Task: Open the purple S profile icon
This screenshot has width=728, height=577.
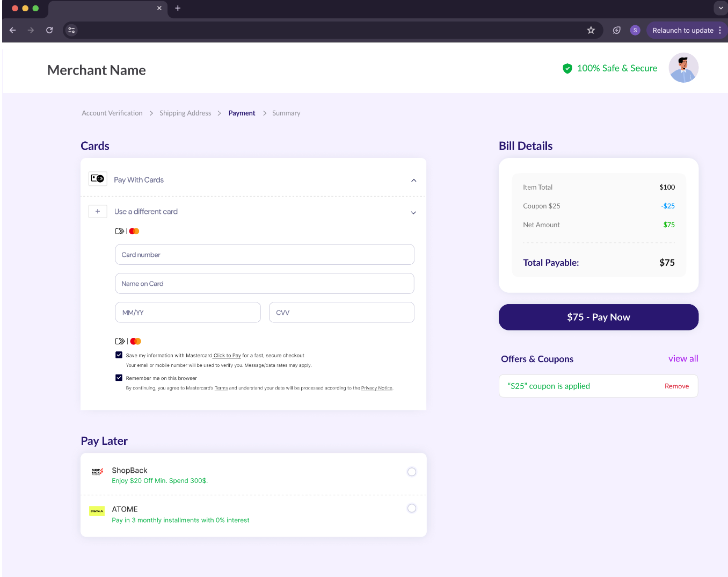Action: [x=635, y=30]
